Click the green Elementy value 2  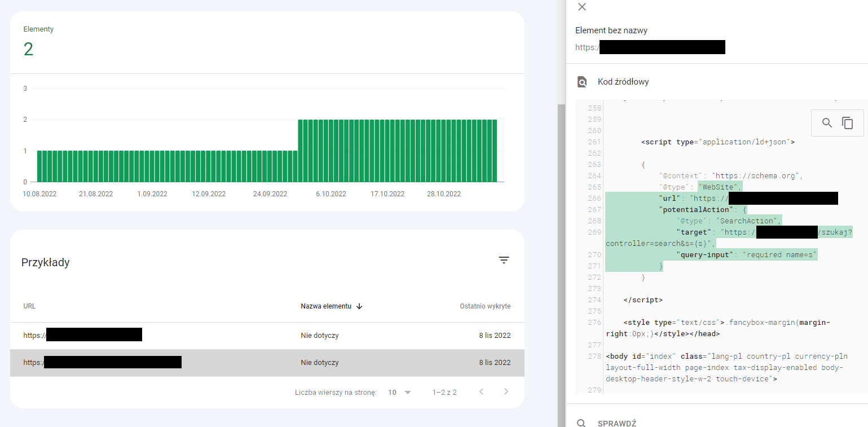tap(28, 49)
